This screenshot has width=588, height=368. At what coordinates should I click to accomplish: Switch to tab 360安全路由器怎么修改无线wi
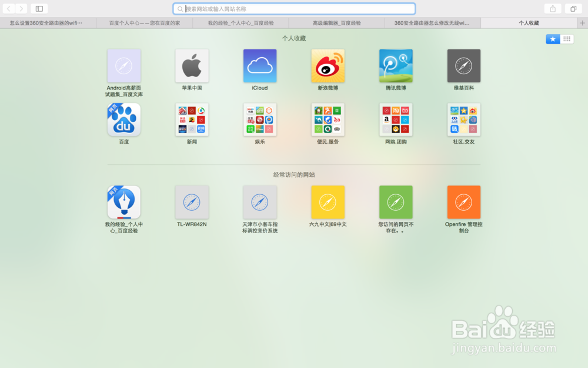click(x=433, y=23)
